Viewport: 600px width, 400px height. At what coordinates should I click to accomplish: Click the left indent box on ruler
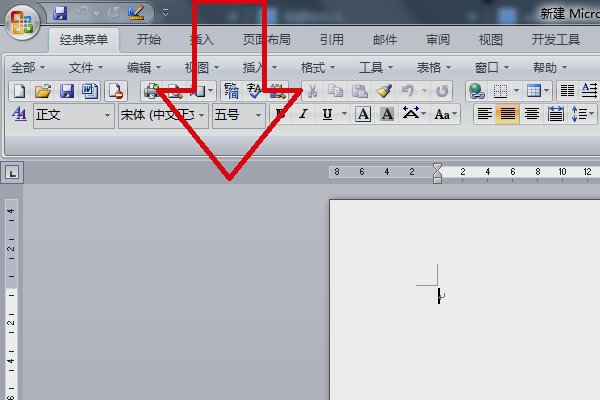[x=437, y=181]
